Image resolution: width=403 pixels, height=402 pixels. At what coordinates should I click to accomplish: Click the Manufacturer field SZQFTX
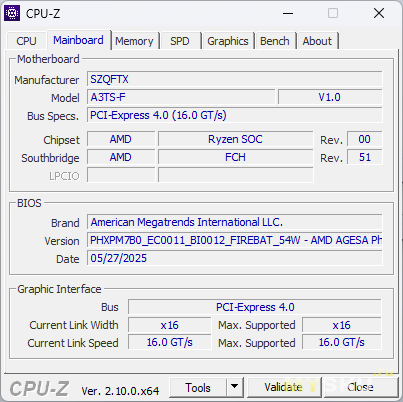click(235, 79)
